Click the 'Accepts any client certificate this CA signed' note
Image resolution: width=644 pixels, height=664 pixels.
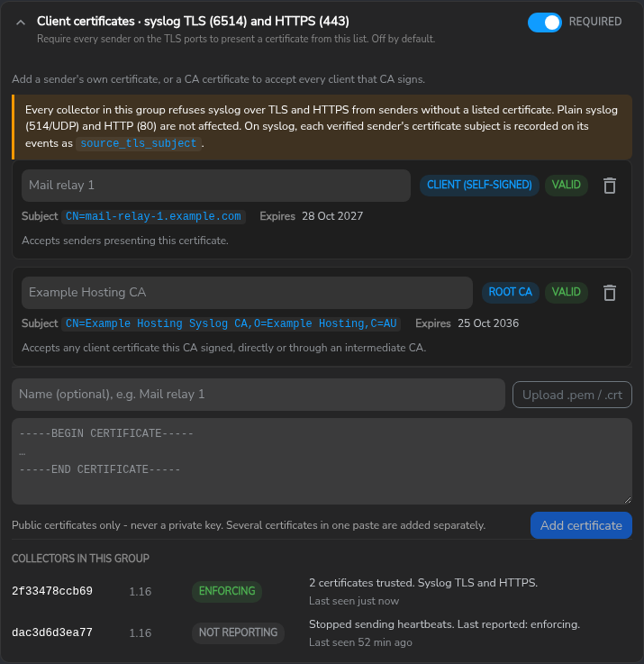pos(224,348)
